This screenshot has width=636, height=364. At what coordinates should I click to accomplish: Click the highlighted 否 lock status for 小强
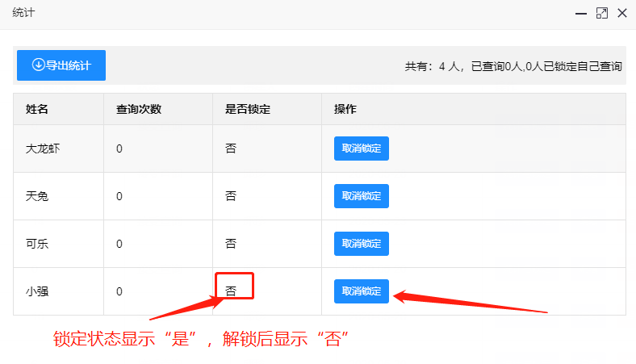[231, 291]
